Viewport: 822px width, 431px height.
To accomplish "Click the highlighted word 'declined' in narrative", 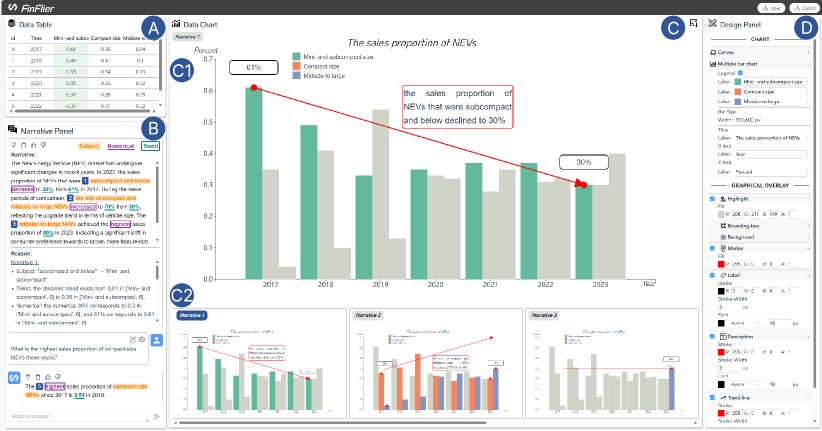I will click(x=23, y=189).
